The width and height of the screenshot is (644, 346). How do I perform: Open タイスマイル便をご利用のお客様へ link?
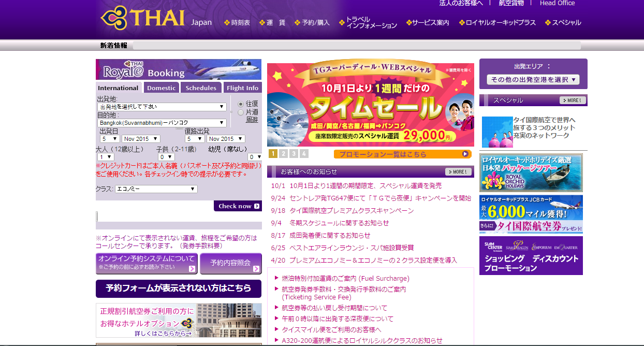point(331,329)
